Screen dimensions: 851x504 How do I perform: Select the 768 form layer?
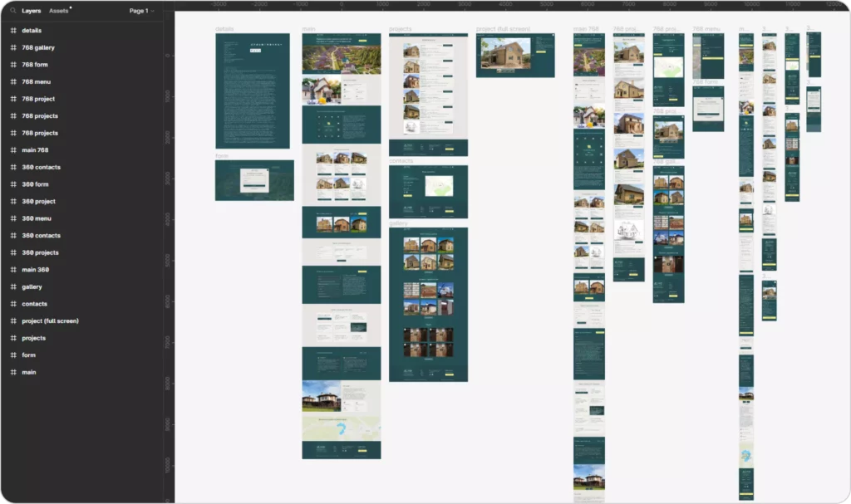click(x=35, y=65)
